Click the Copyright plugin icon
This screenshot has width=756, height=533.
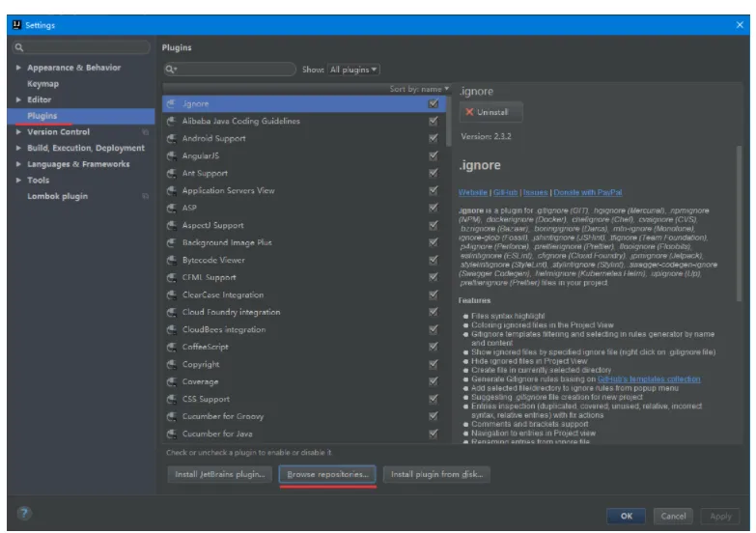click(x=171, y=364)
